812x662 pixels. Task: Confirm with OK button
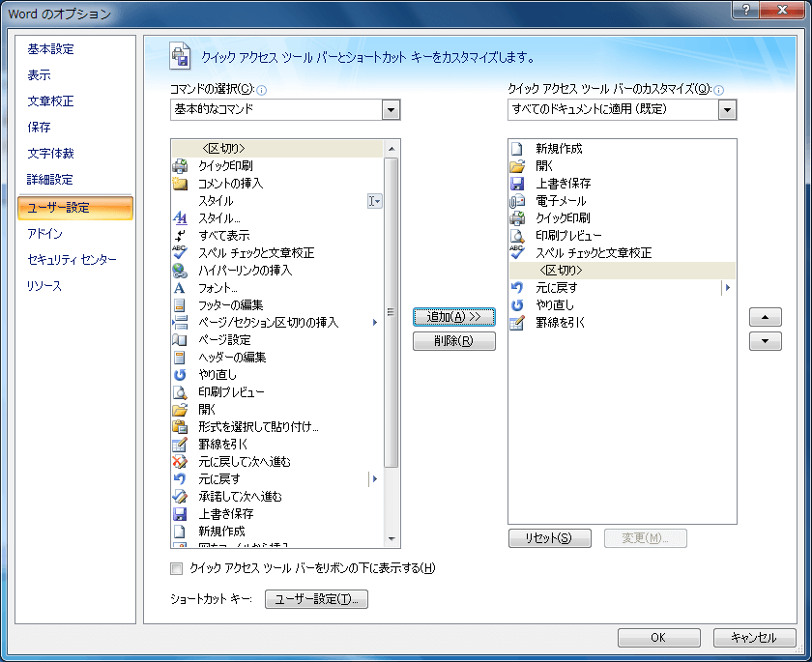tap(658, 638)
